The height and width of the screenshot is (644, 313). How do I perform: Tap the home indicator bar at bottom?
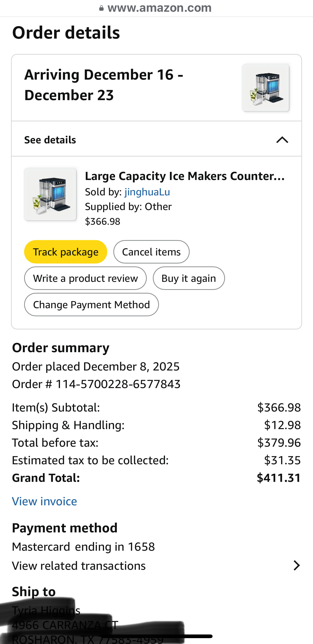156,636
